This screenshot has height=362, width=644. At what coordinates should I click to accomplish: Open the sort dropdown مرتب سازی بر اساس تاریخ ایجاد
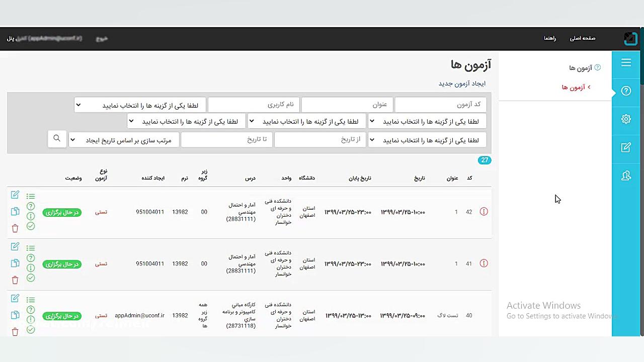pyautogui.click(x=124, y=140)
